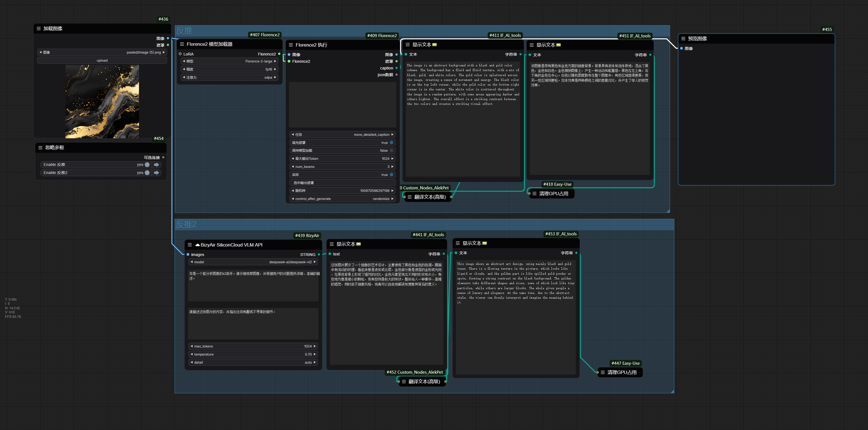Image resolution: width=868 pixels, height=430 pixels.
Task: Click the 选中输出遮罩 button
Action: coord(342,183)
